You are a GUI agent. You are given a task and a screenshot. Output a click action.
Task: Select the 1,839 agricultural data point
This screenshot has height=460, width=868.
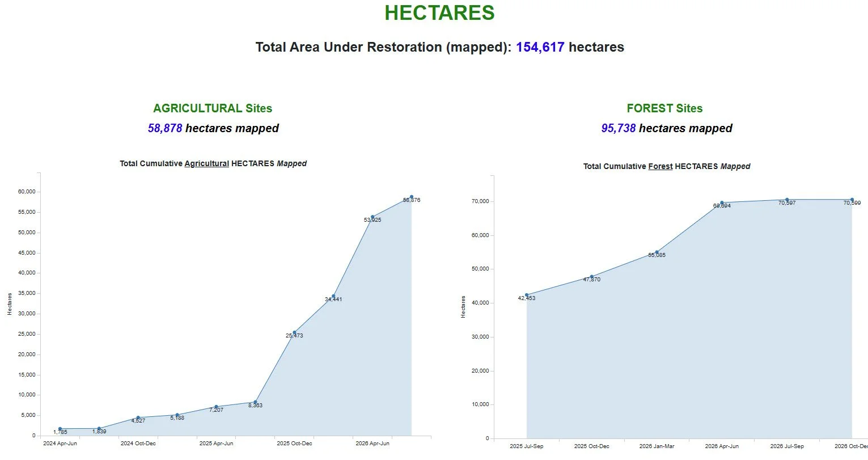tap(99, 429)
